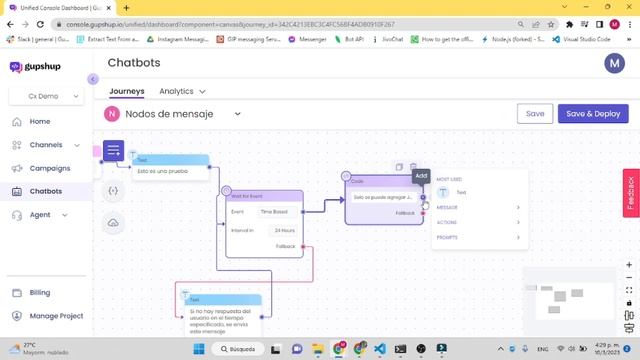640x360 pixels.
Task: Click the gupshup logo
Action: pos(35,67)
